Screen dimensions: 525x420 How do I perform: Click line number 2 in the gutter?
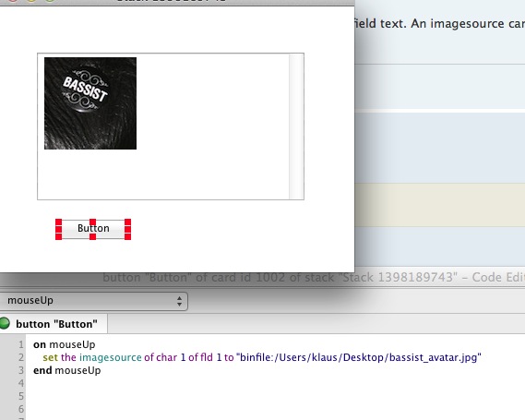coord(21,357)
